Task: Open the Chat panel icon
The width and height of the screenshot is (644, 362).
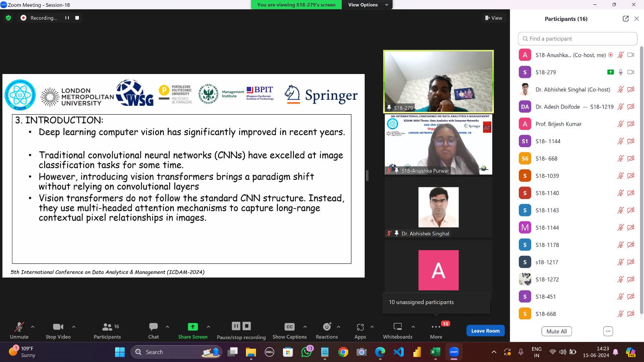Action: (153, 327)
